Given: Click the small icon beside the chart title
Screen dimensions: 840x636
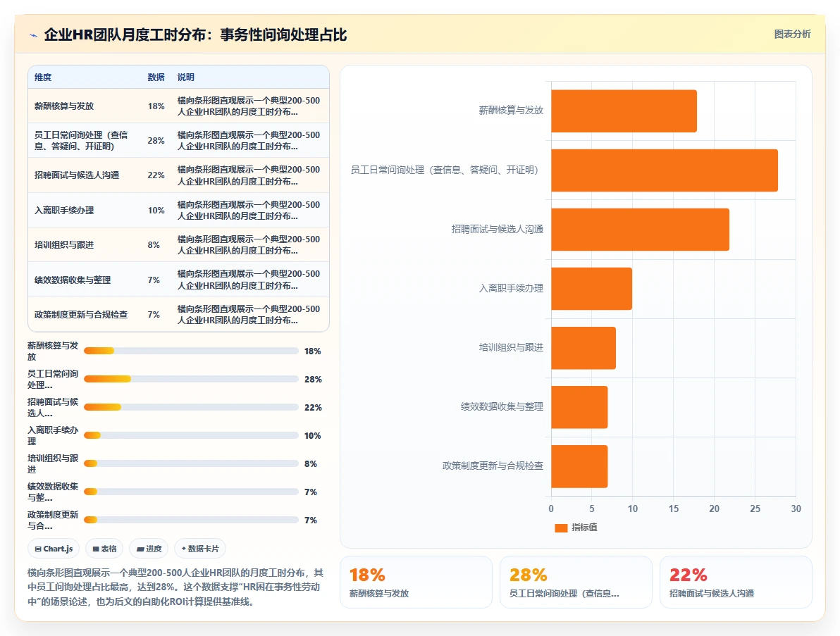Looking at the screenshot, I should (x=33, y=35).
